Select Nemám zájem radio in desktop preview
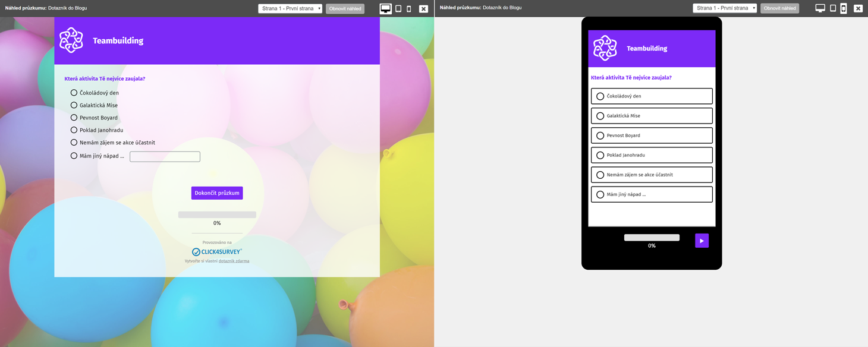The width and height of the screenshot is (868, 347). [74, 143]
